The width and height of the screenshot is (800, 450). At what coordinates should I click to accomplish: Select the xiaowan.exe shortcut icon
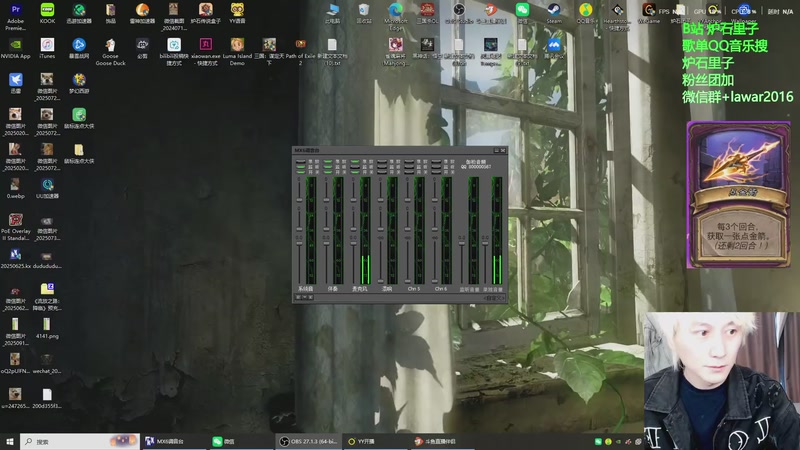pyautogui.click(x=205, y=52)
